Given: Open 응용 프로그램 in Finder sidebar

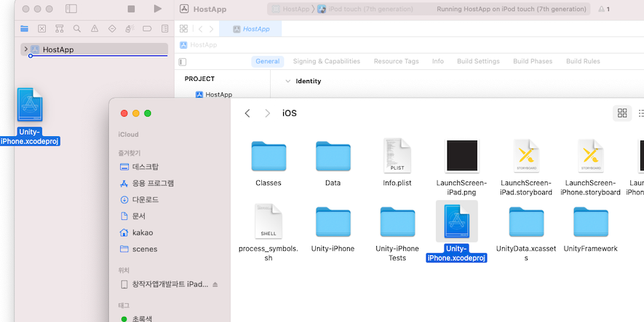Looking at the screenshot, I should [146, 184].
